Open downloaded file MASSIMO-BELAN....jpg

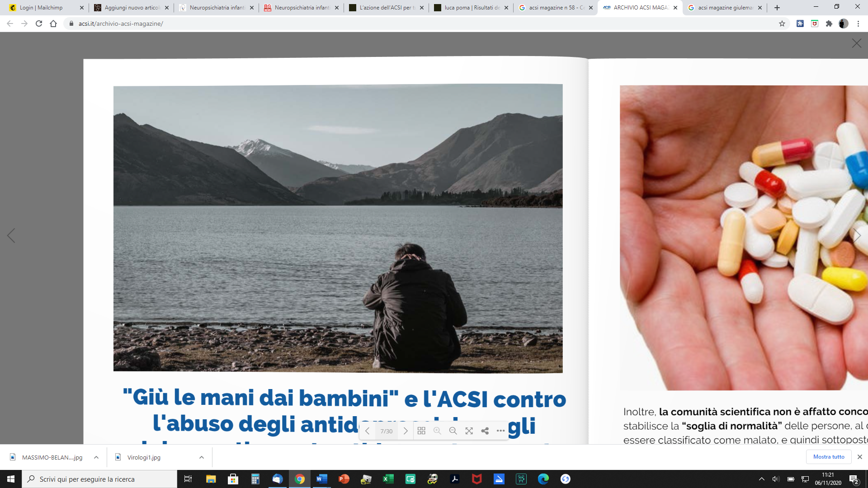pyautogui.click(x=47, y=457)
